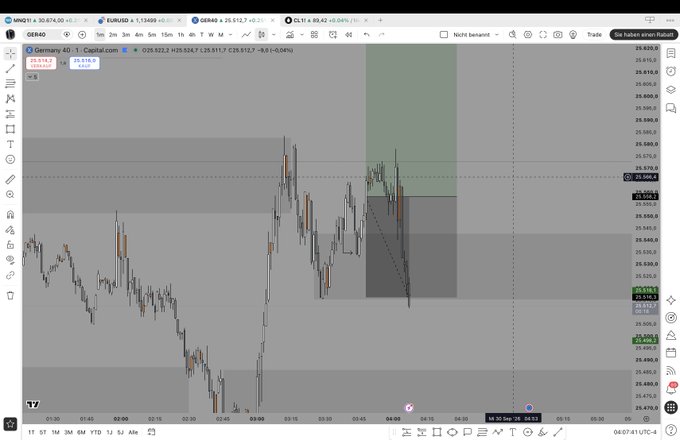The image size is (680, 440).
Task: Toggle magnet mode in left sidebar
Action: click(10, 215)
